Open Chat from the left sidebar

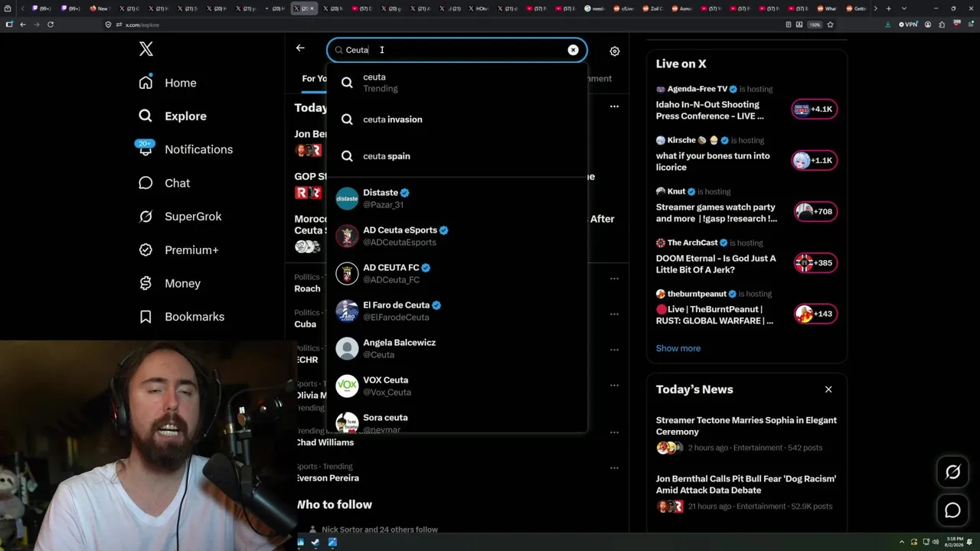click(x=164, y=183)
